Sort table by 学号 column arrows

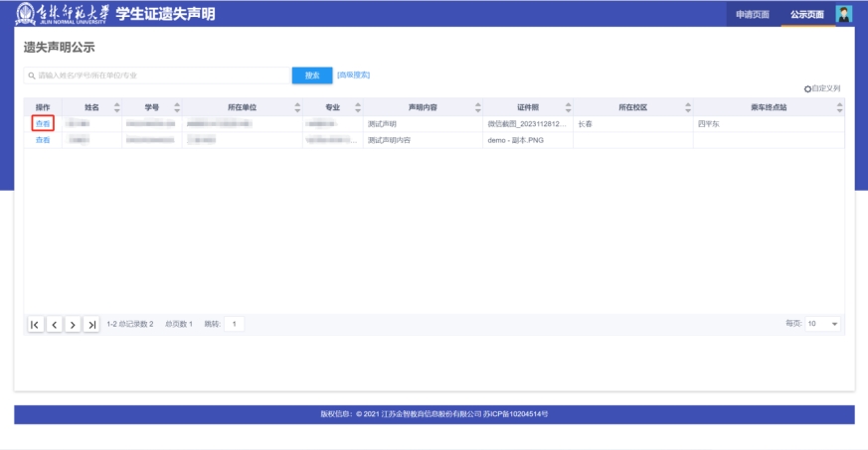click(x=177, y=107)
